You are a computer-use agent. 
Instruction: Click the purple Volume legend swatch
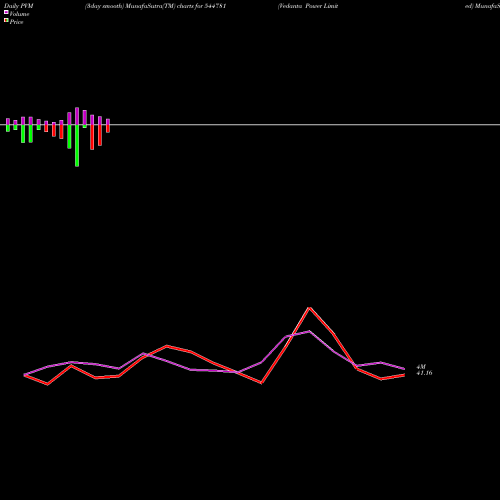6,12
